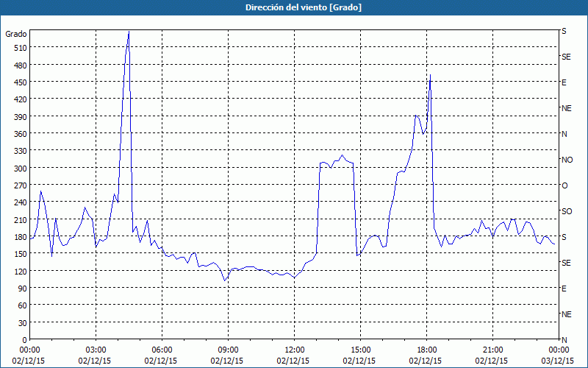Viewport: 588px width, 368px height.
Task: Click the 240 tick label
Action: click(x=21, y=203)
